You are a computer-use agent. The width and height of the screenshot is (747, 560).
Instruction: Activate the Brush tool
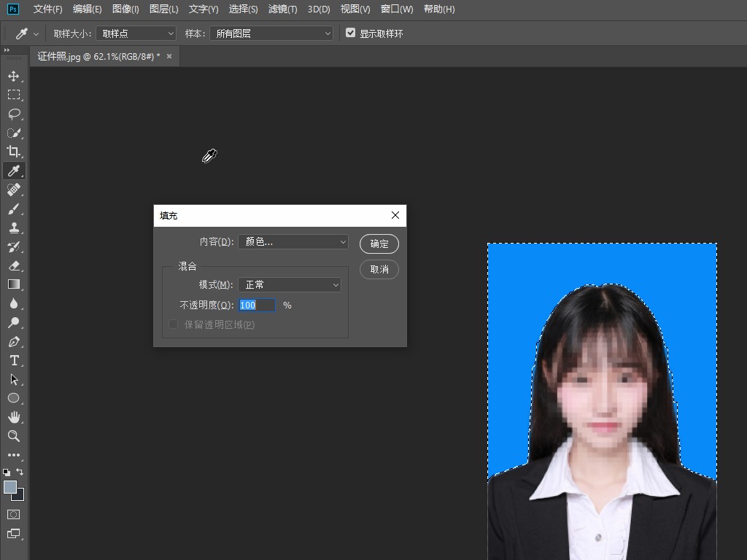tap(13, 209)
